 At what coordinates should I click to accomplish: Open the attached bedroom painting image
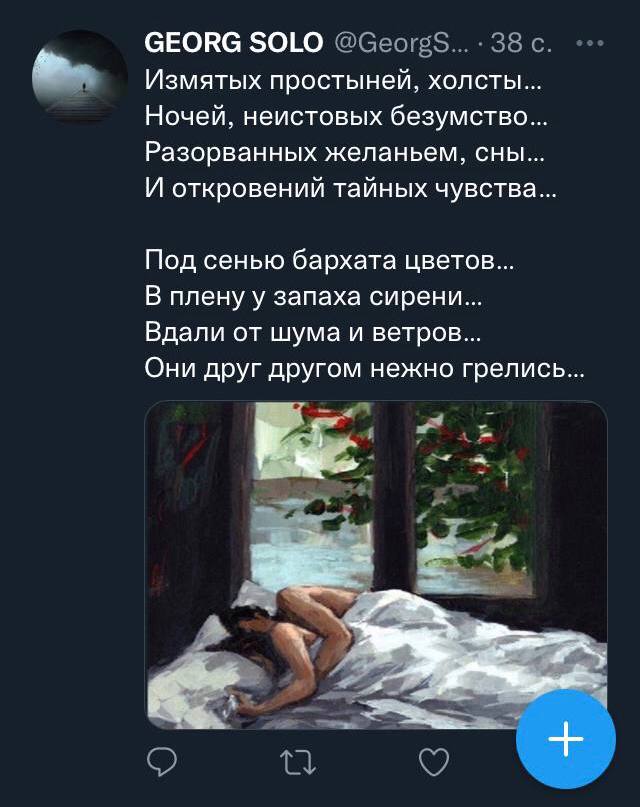point(376,565)
